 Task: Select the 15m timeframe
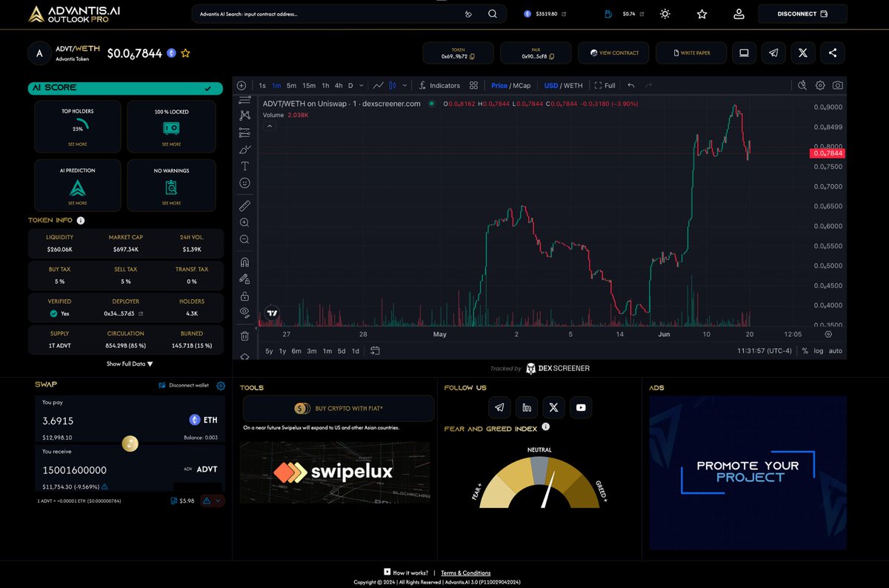pos(308,85)
